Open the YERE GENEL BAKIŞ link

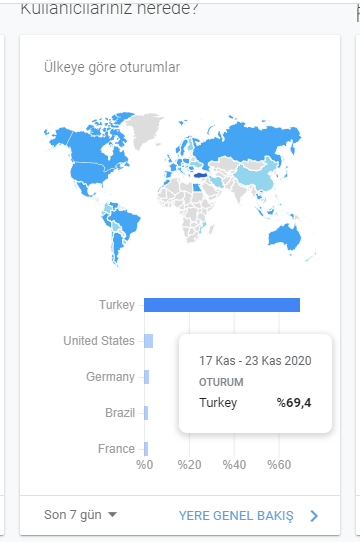(x=236, y=516)
